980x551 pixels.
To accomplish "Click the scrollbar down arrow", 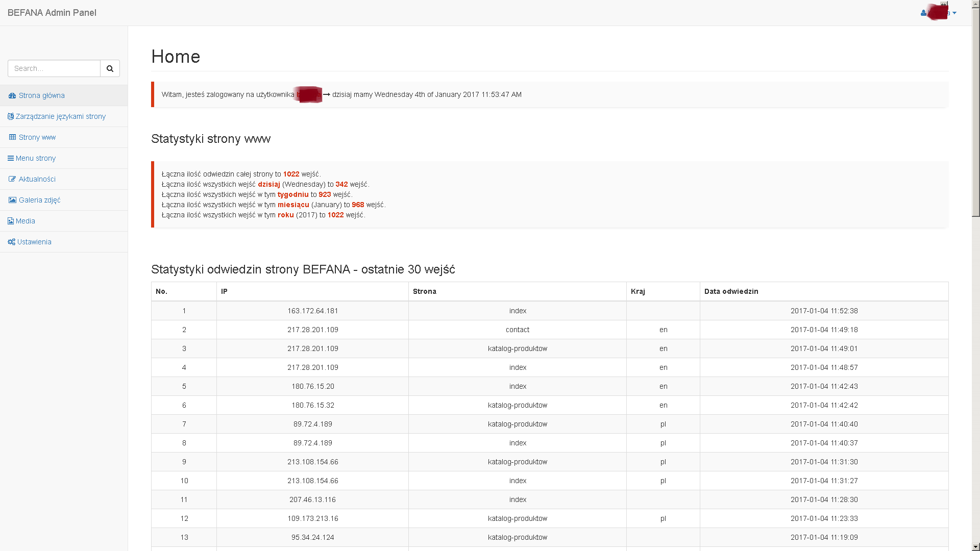I will (975, 547).
